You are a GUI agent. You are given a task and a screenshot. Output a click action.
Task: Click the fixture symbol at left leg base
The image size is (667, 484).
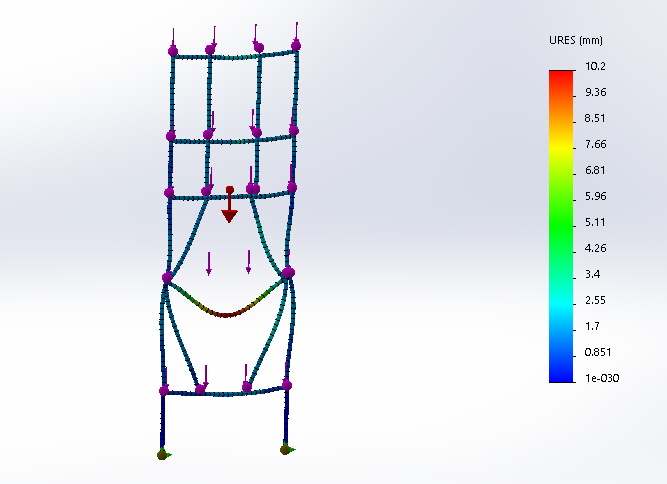(x=164, y=455)
